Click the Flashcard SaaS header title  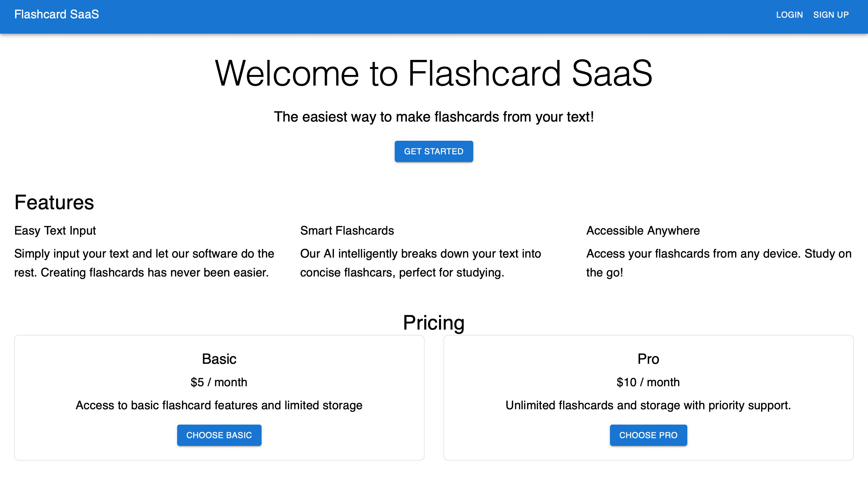coord(57,14)
